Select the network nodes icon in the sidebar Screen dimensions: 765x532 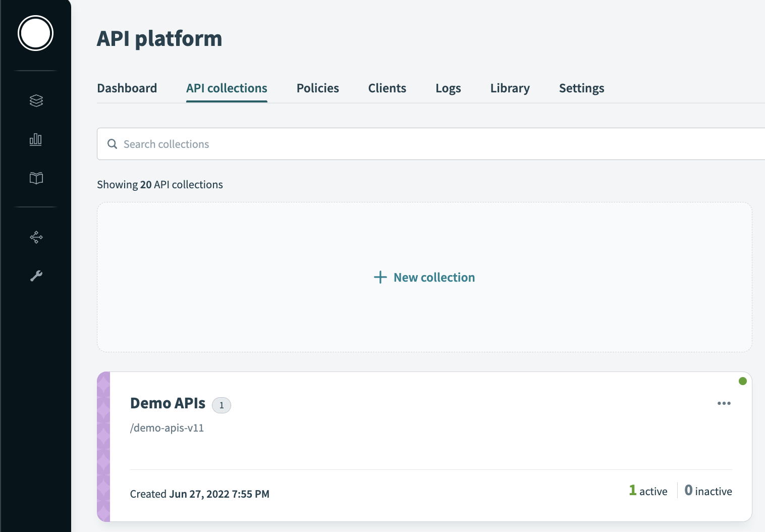click(x=35, y=237)
